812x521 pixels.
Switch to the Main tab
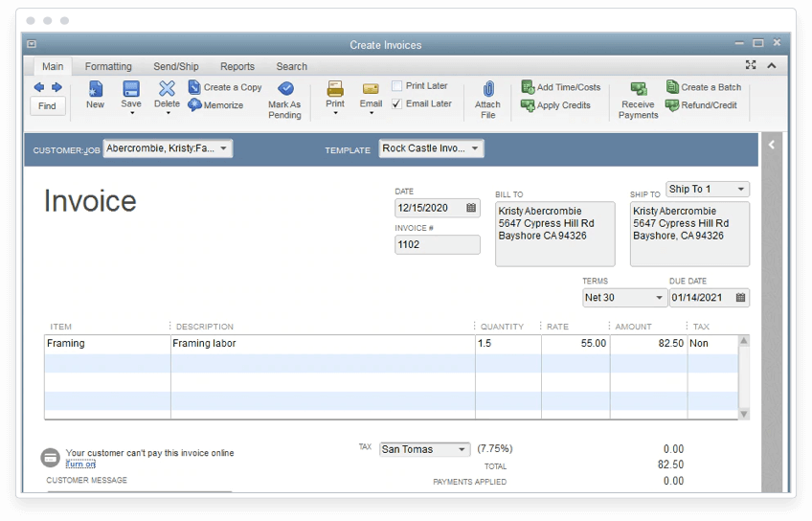coord(53,66)
